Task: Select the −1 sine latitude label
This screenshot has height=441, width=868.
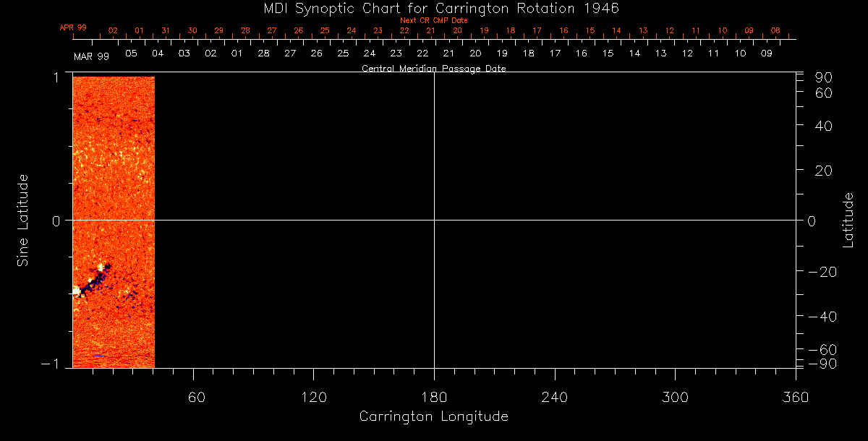Action: click(x=54, y=364)
